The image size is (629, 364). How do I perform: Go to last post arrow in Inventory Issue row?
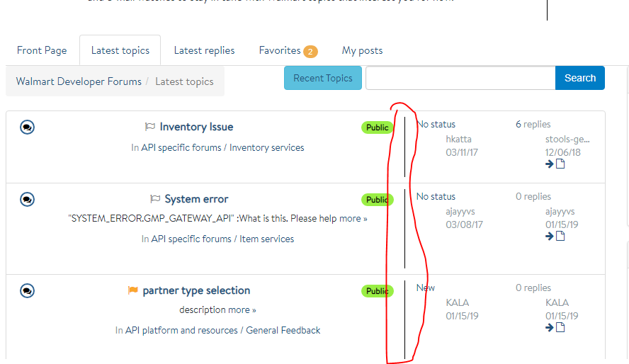[x=550, y=164]
